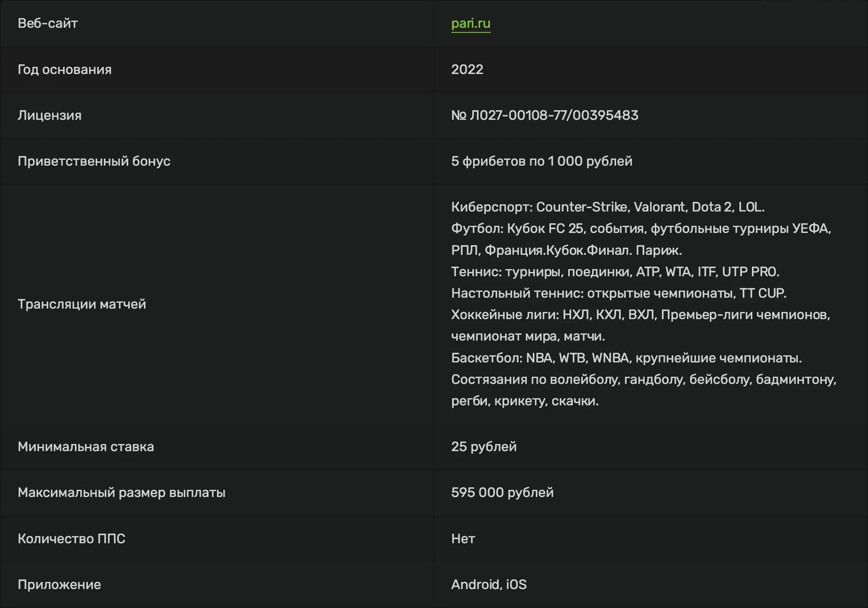Viewport: 868px width, 608px height.
Task: Click the 'РПЛ, Франция.Кубок.Финал. Париж.' line
Action: point(566,250)
